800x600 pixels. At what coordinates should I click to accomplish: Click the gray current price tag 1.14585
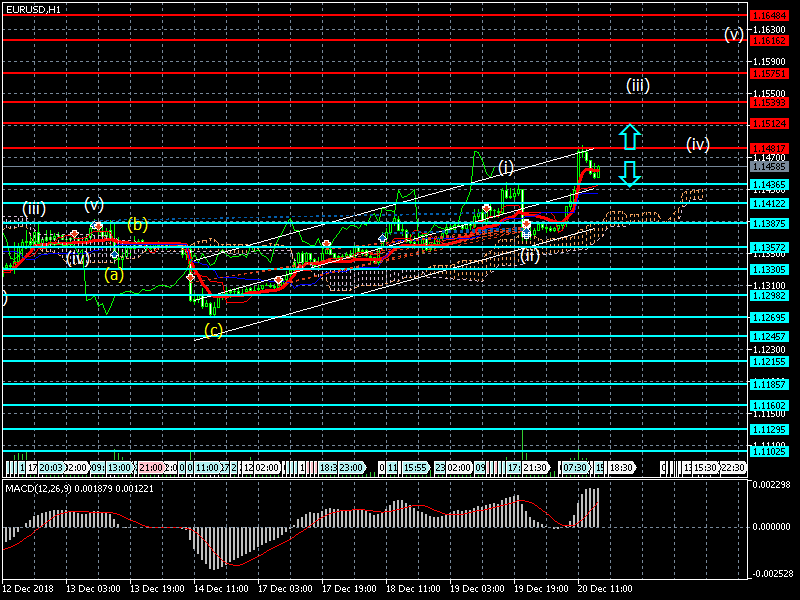point(771,167)
